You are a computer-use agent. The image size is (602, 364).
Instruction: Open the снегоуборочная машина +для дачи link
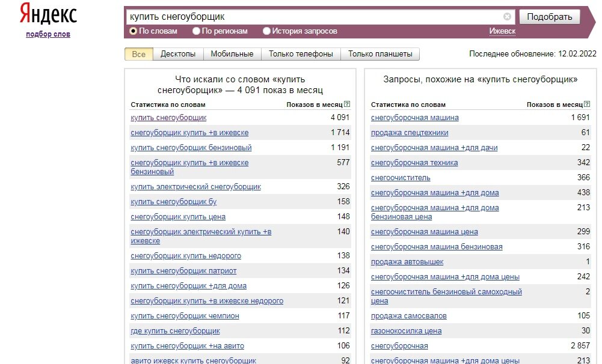(434, 148)
